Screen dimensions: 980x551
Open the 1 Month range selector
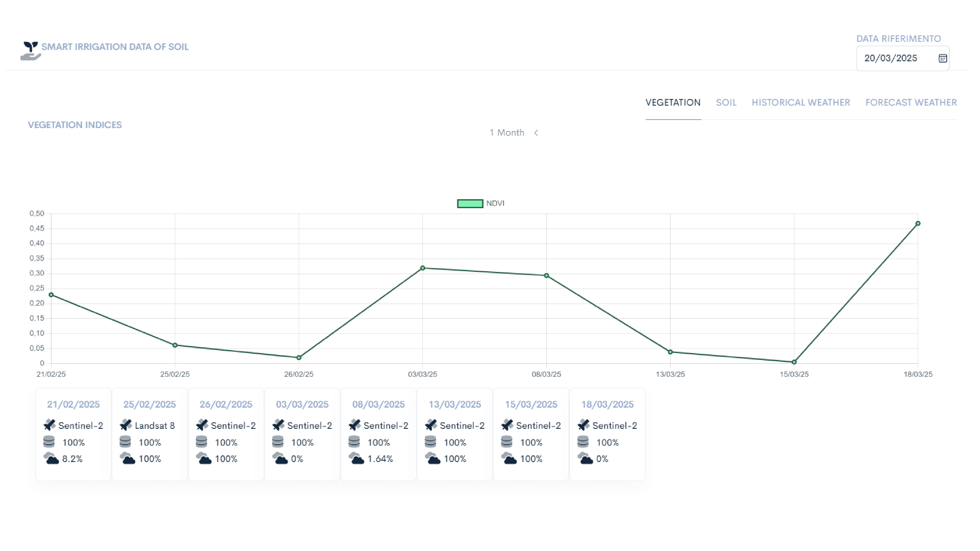pos(507,133)
